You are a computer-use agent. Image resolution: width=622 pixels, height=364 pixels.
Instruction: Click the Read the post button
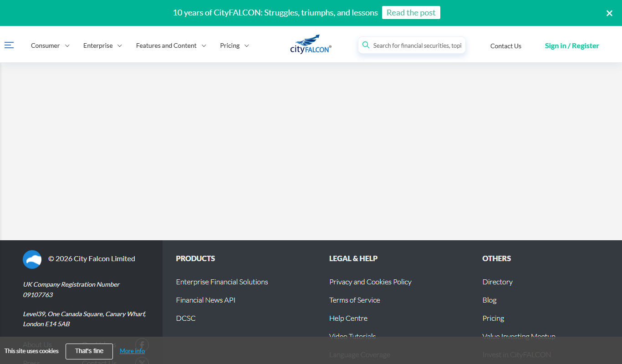click(411, 13)
